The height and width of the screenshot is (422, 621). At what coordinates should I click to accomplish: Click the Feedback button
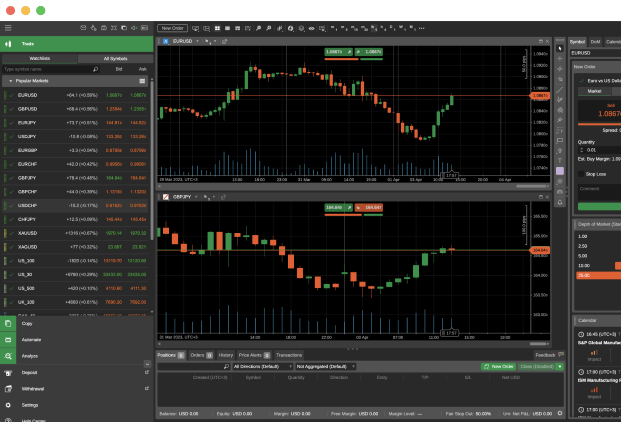[545, 355]
